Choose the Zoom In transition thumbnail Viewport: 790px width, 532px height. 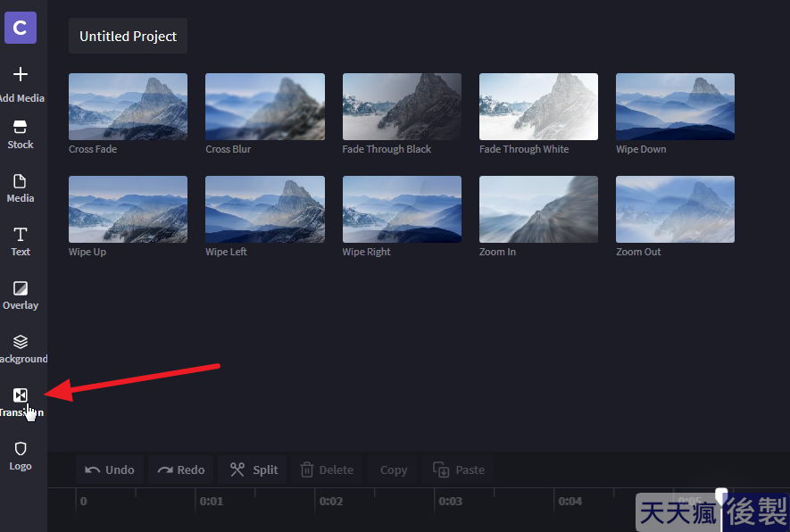click(x=538, y=209)
